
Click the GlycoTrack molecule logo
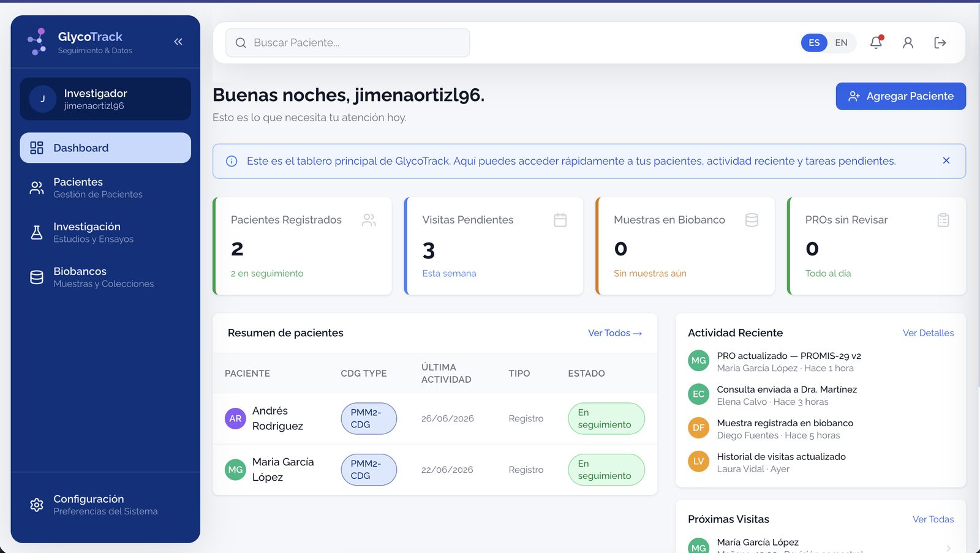(37, 42)
